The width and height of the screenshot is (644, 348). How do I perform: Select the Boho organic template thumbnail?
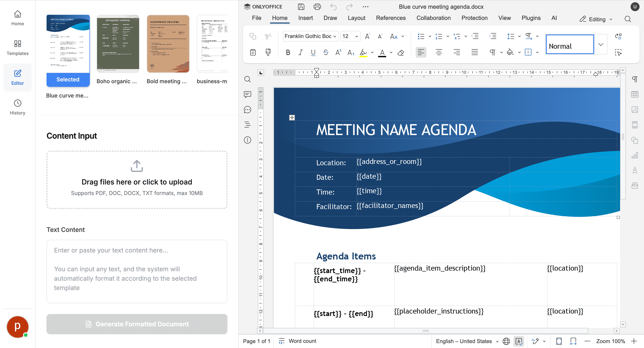(x=118, y=44)
